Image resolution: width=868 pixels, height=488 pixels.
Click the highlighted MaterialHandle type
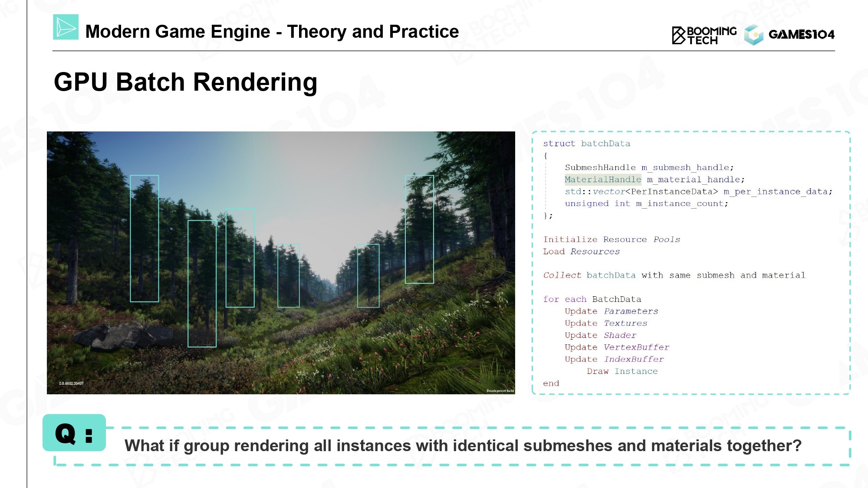pyautogui.click(x=602, y=180)
